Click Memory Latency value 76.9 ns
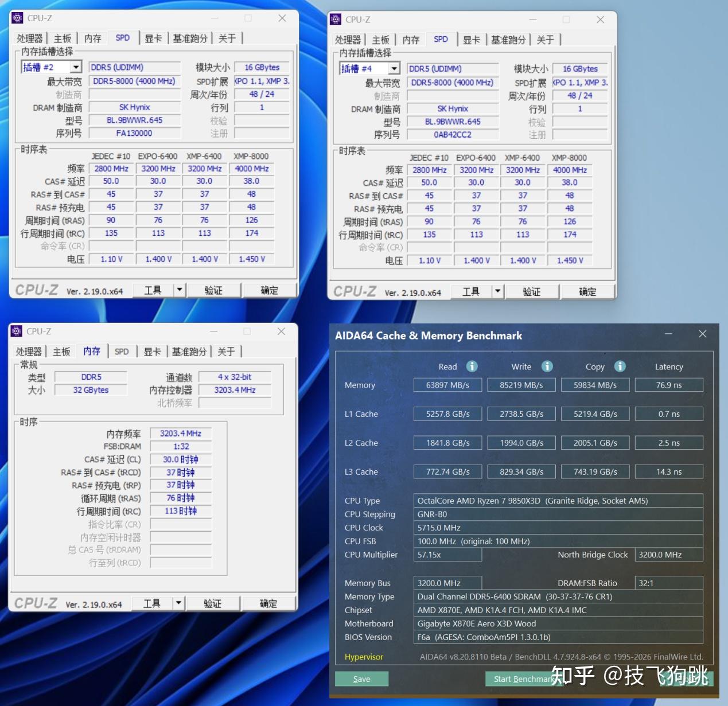The height and width of the screenshot is (706, 728). coord(669,385)
